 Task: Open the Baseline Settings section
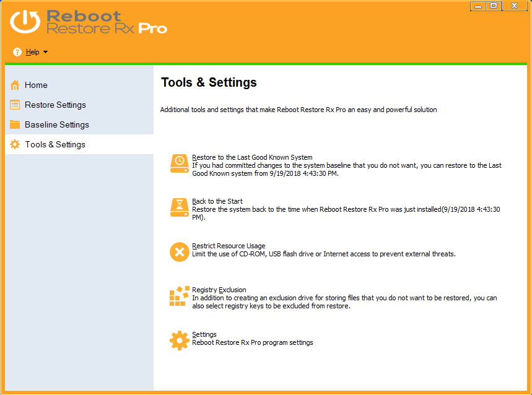coord(56,124)
